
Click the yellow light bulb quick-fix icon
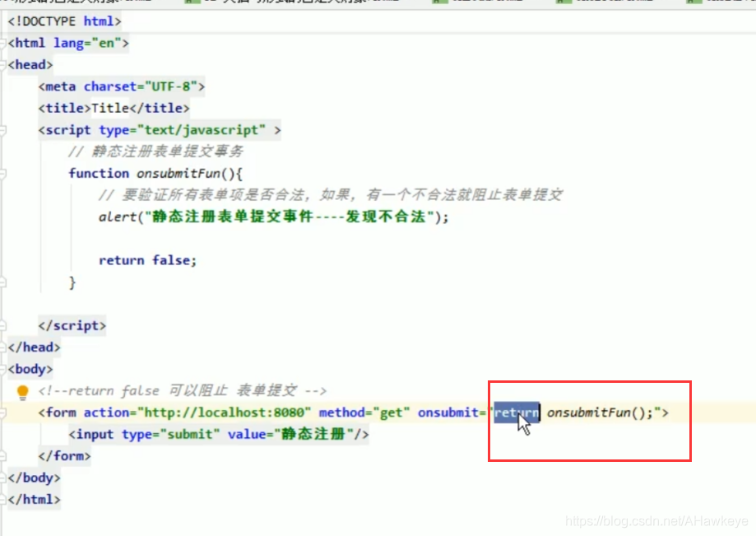click(22, 392)
